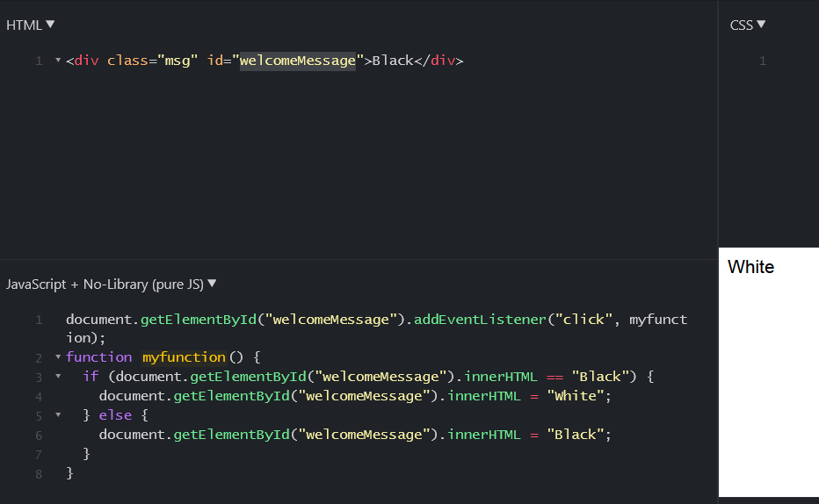
Task: Click the White text in result pane
Action: tap(750, 267)
